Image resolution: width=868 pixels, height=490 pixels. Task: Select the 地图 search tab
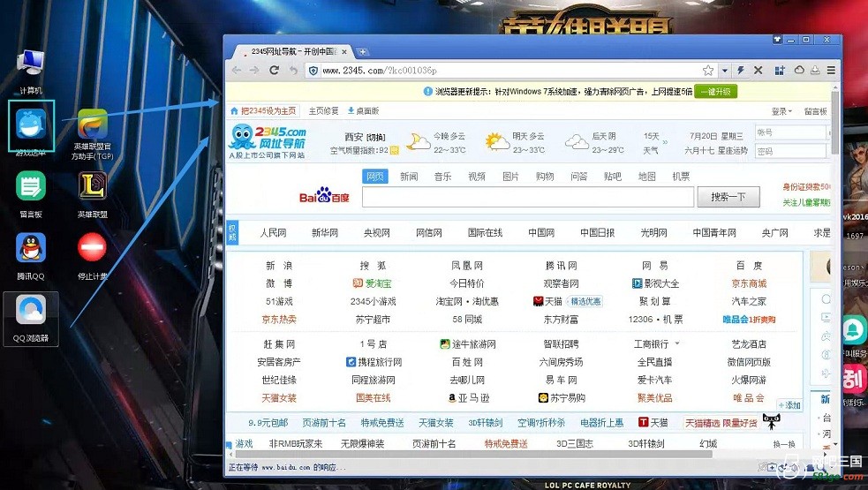pyautogui.click(x=646, y=176)
